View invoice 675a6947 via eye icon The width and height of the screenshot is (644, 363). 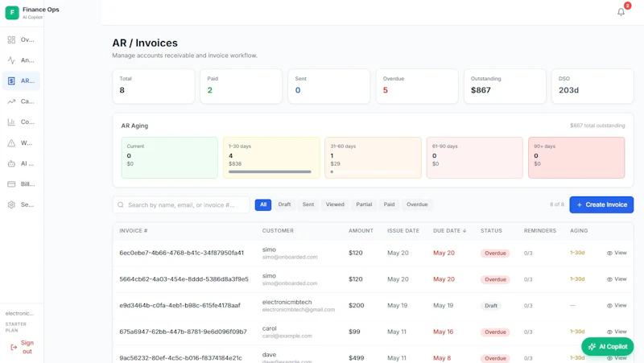pos(609,332)
